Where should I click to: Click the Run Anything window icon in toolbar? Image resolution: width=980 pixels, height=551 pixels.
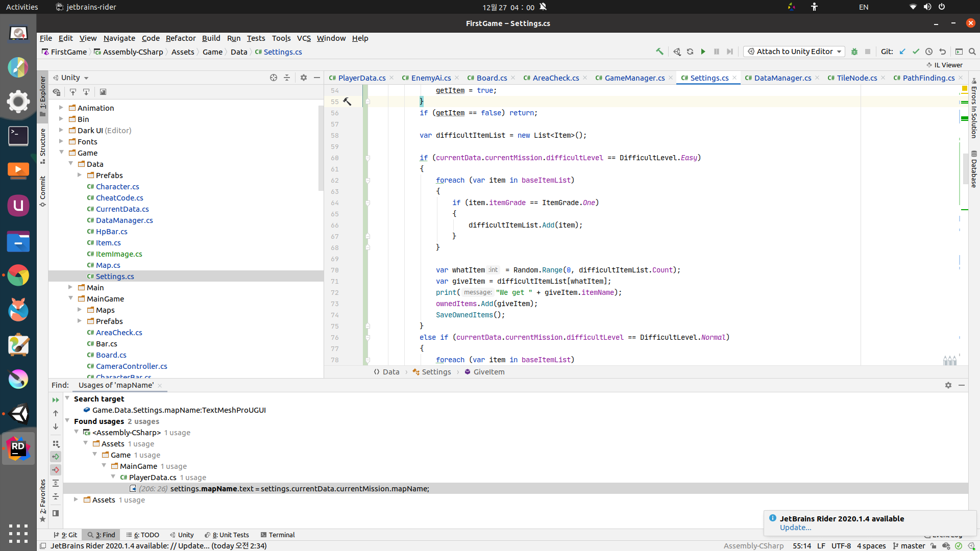click(x=959, y=52)
